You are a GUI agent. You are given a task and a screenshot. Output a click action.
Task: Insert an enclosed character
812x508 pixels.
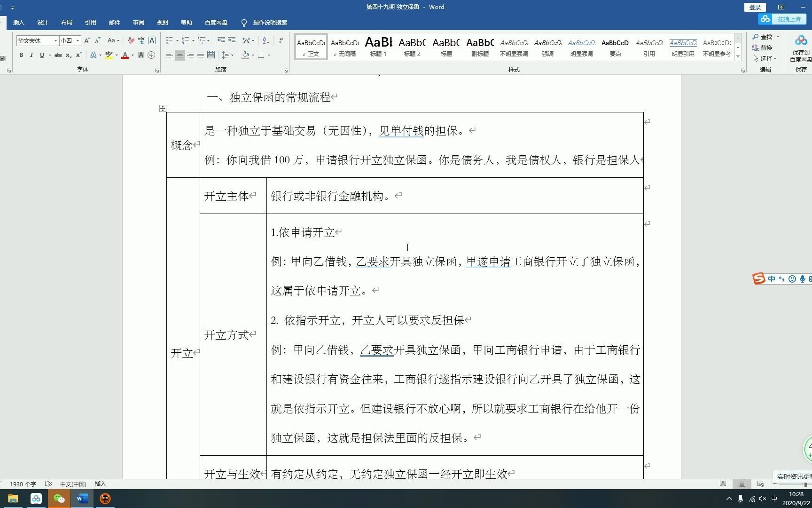(x=151, y=55)
